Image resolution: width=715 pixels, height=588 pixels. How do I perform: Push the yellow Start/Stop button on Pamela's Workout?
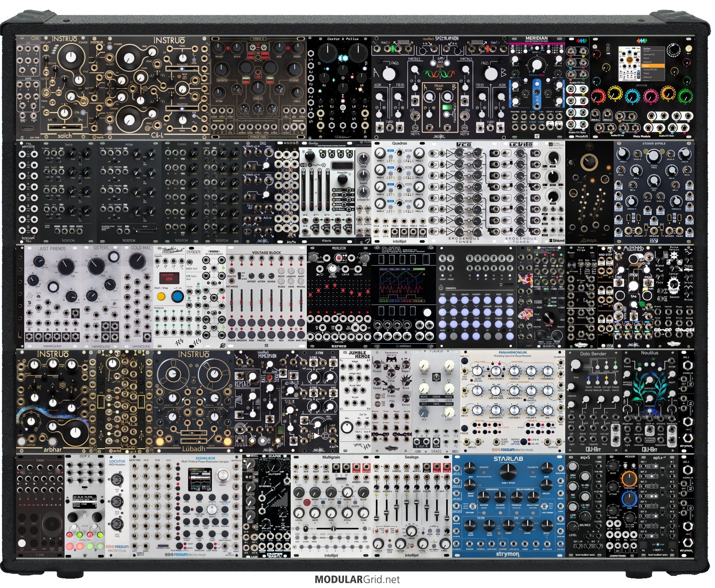(x=161, y=297)
